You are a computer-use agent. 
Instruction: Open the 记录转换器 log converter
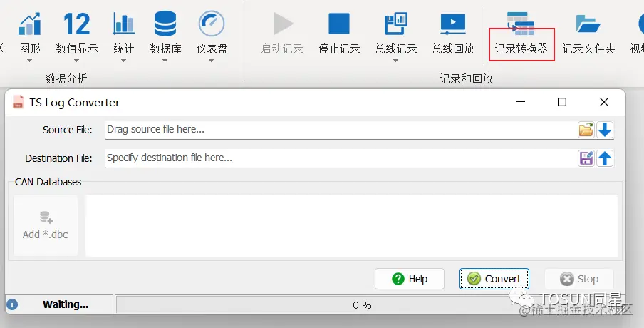(x=521, y=35)
